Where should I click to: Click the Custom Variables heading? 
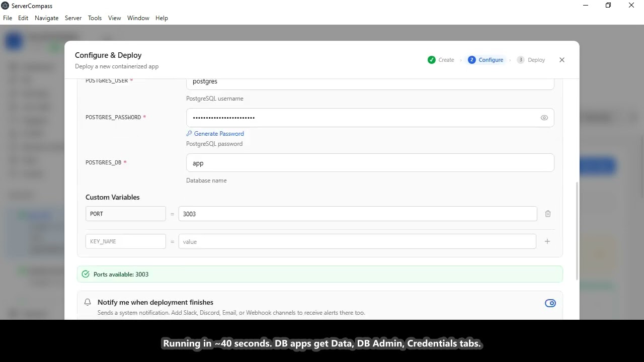click(x=113, y=197)
